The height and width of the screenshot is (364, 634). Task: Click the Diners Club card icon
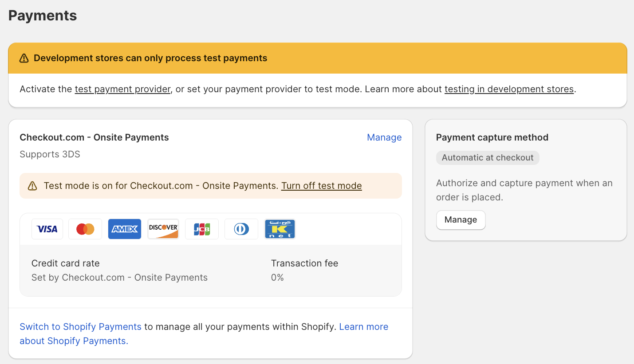pos(241,229)
